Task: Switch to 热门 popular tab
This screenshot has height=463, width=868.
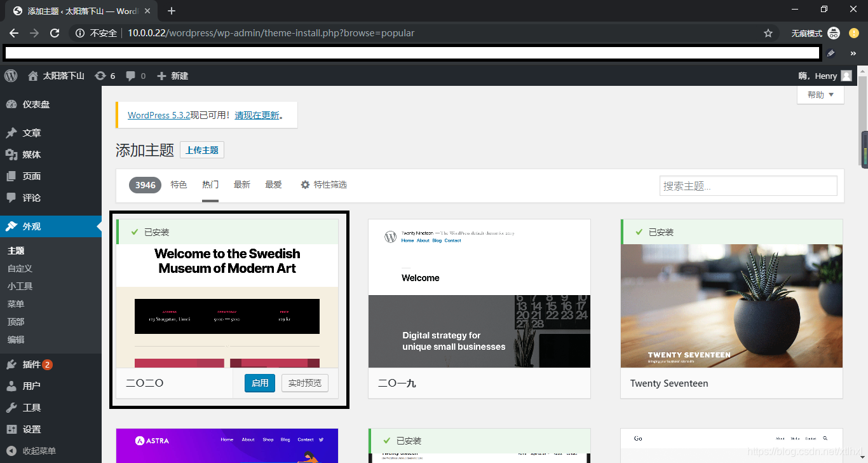Action: [x=210, y=184]
